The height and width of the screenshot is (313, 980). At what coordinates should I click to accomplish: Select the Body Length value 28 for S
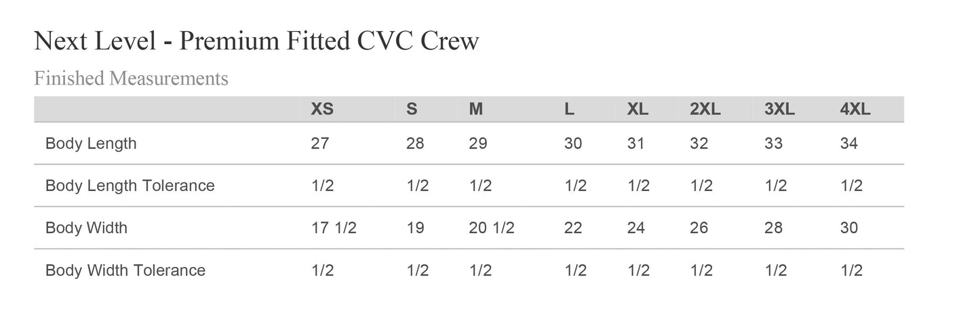[415, 144]
